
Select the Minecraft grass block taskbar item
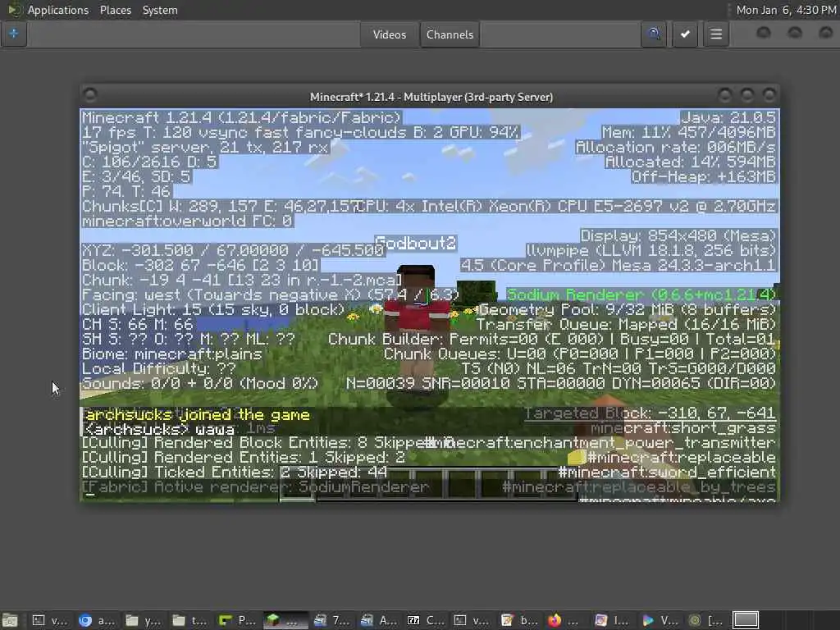pyautogui.click(x=285, y=620)
